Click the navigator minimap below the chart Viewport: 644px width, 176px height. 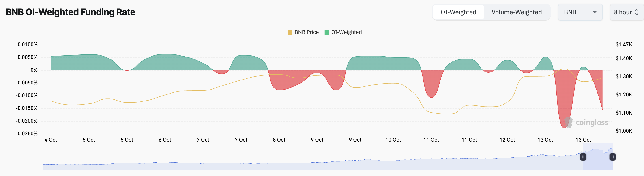[300, 163]
